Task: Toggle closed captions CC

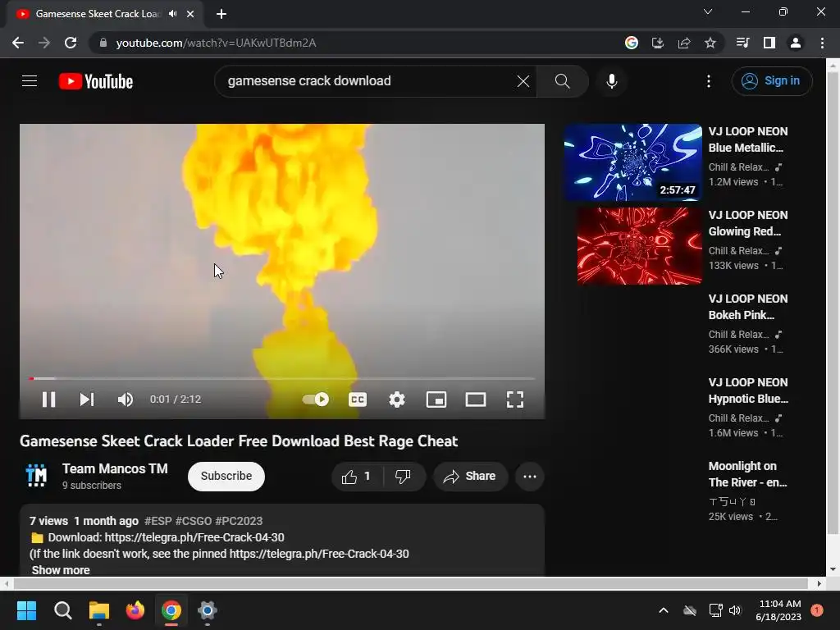Action: click(358, 399)
